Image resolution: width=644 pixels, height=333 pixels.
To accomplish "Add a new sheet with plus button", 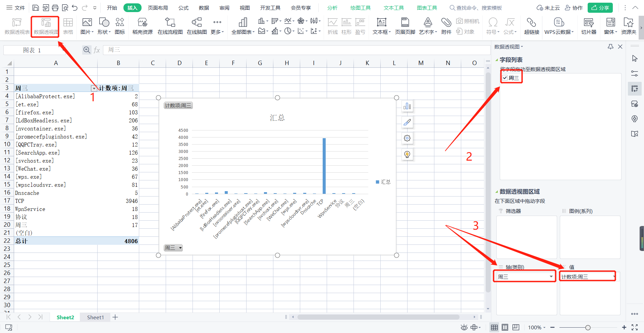I will [115, 317].
